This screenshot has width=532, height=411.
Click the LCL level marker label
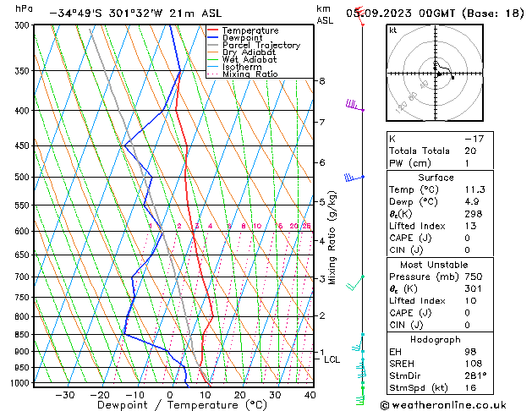[332, 359]
